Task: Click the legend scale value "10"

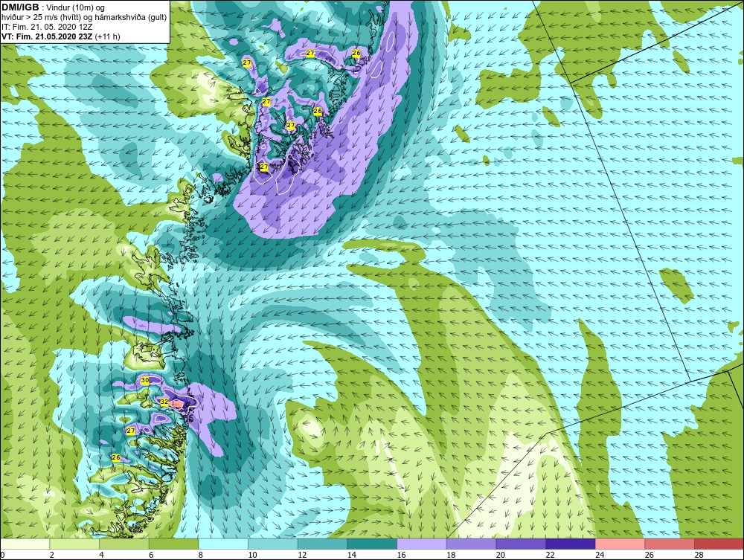Action: [252, 555]
